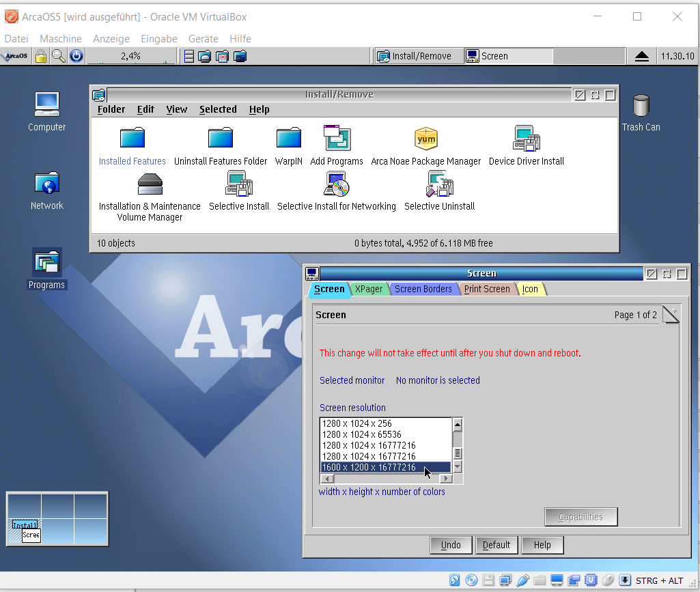
Task: Click the CPU load meter showing 2,4%
Action: [x=131, y=56]
